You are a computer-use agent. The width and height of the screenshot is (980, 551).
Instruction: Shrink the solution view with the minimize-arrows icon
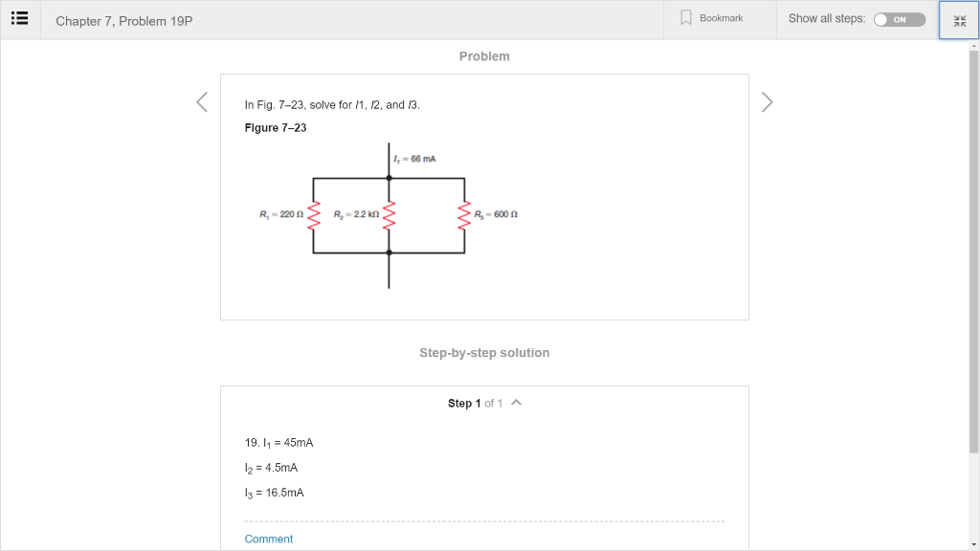point(958,19)
